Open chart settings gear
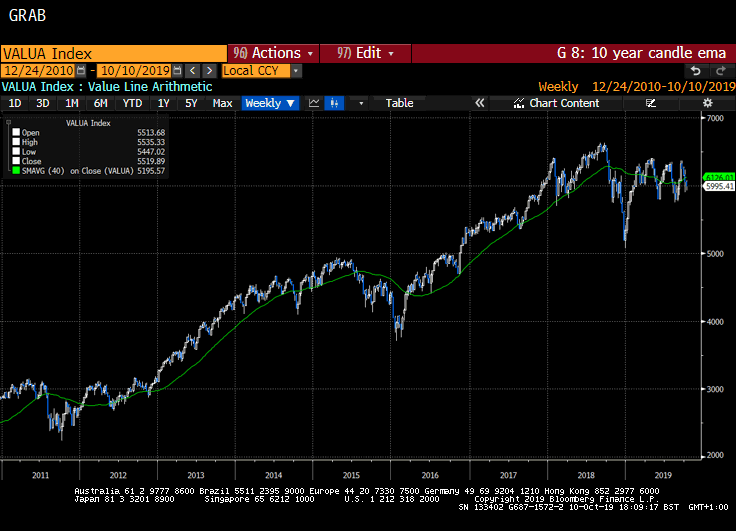The height and width of the screenshot is (531, 736). coord(707,103)
